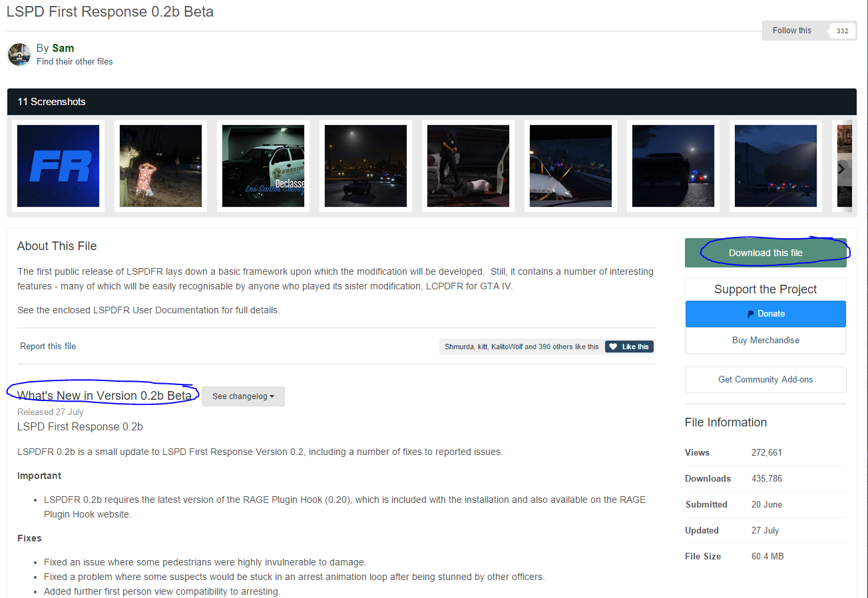Click the Important subheading

click(39, 476)
